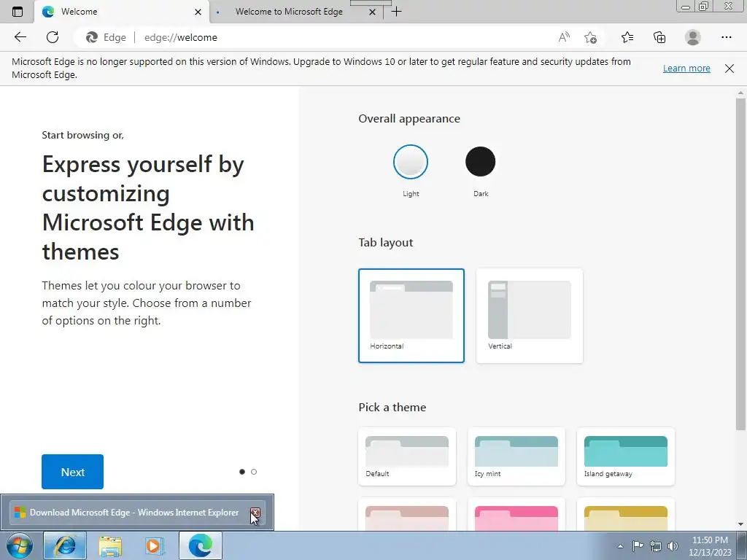Click the Next button
747x560 pixels.
(72, 472)
